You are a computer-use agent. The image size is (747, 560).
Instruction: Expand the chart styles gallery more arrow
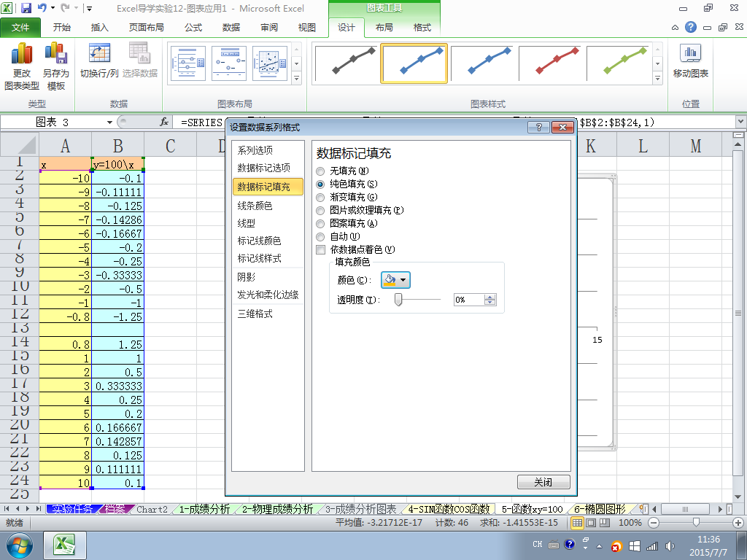[x=657, y=78]
